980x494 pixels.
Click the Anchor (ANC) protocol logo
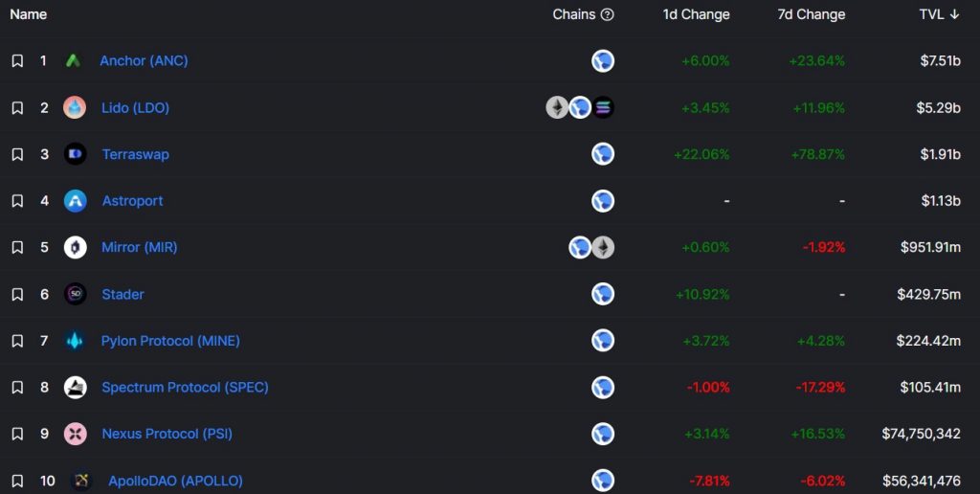tap(73, 60)
